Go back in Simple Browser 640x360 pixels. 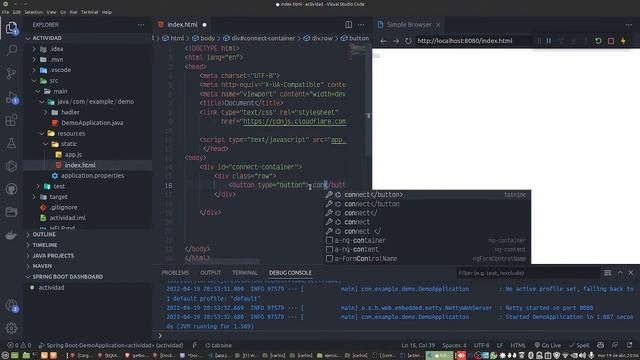point(383,41)
